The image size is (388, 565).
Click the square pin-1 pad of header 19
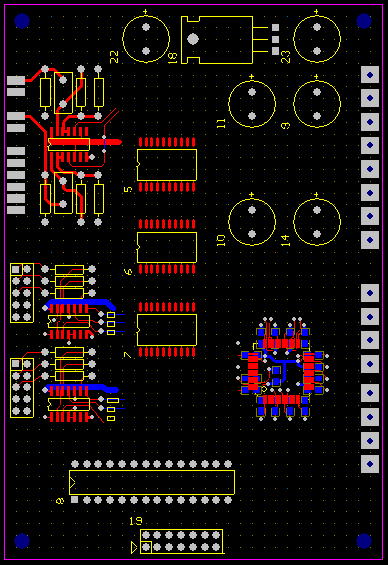(x=146, y=547)
